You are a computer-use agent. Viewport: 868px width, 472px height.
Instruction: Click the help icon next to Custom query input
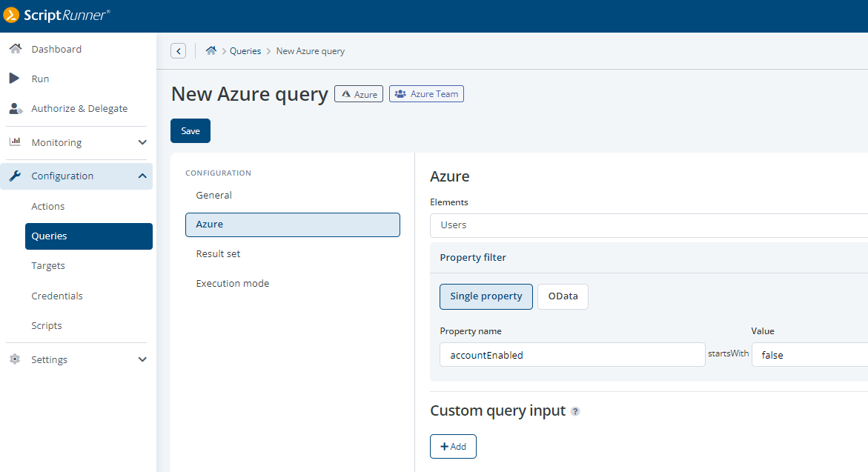coord(575,411)
